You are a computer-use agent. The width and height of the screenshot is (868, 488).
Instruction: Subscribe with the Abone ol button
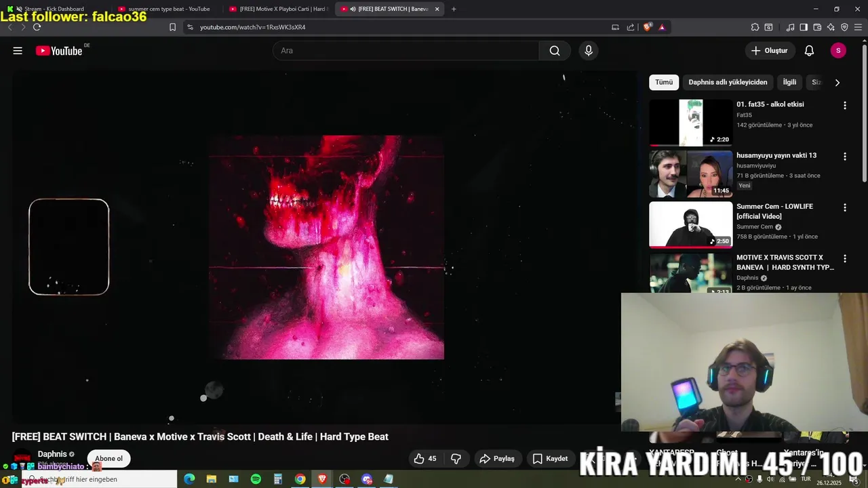(108, 459)
